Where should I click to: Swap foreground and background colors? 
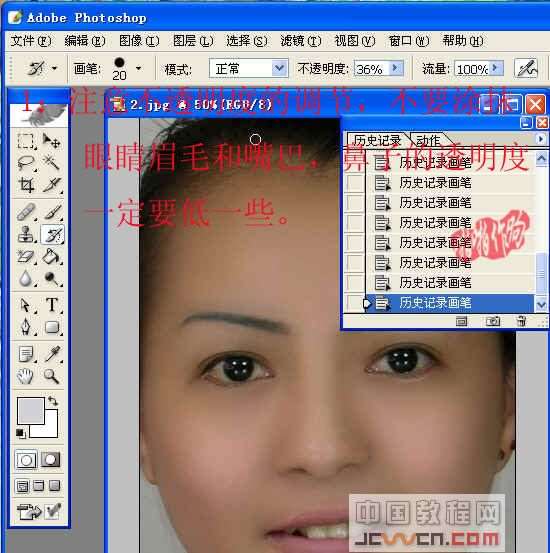click(x=53, y=401)
